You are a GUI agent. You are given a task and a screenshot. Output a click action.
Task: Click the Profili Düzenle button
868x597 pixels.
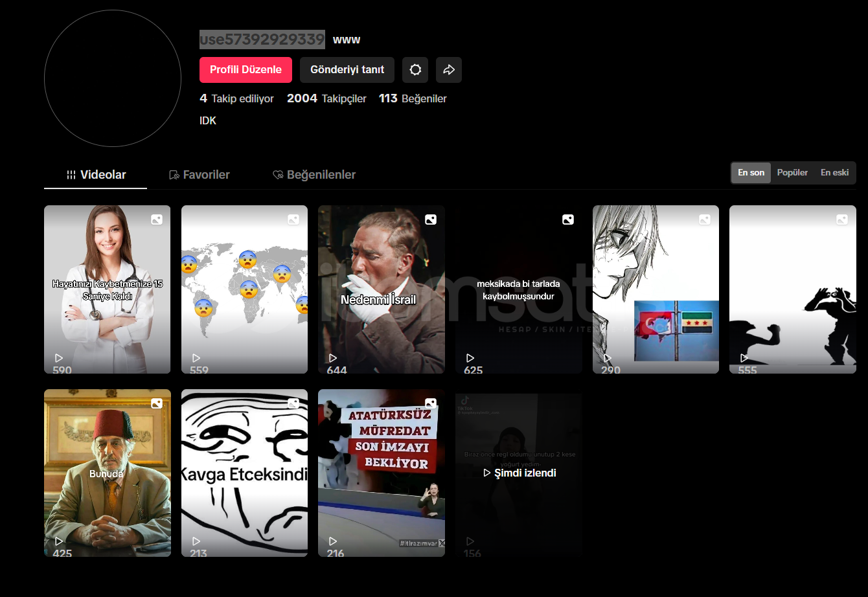pos(246,70)
